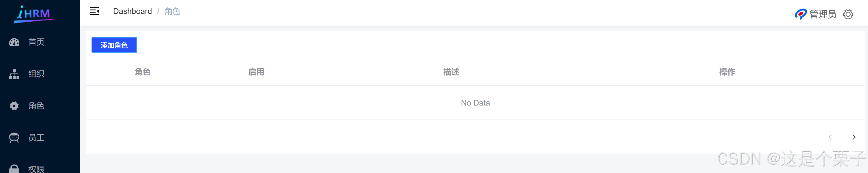Click the 管理员 avatar image
The height and width of the screenshot is (173, 868).
[801, 14]
